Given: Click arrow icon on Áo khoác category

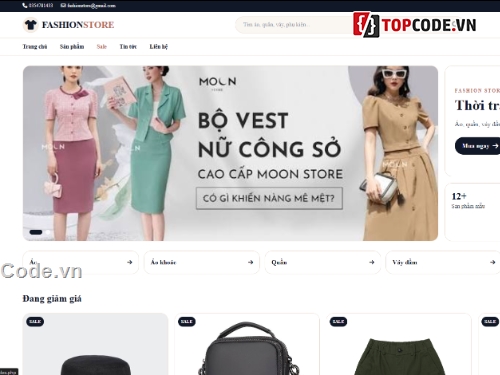Looking at the screenshot, I should click(251, 262).
